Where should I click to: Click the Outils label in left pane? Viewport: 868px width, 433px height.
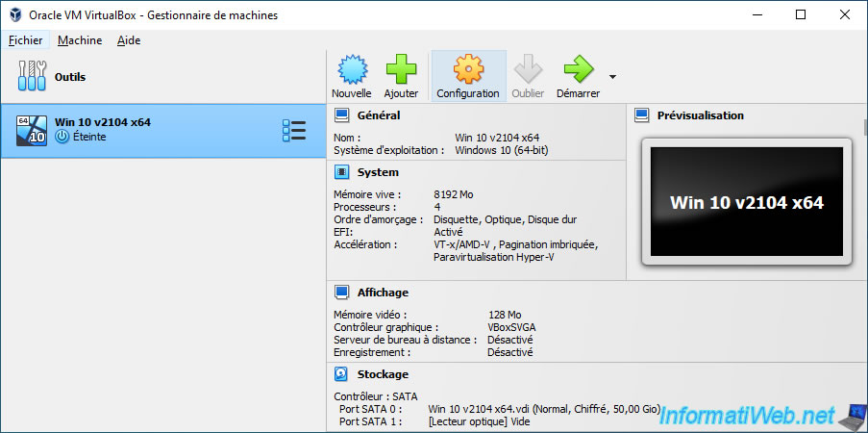[70, 77]
